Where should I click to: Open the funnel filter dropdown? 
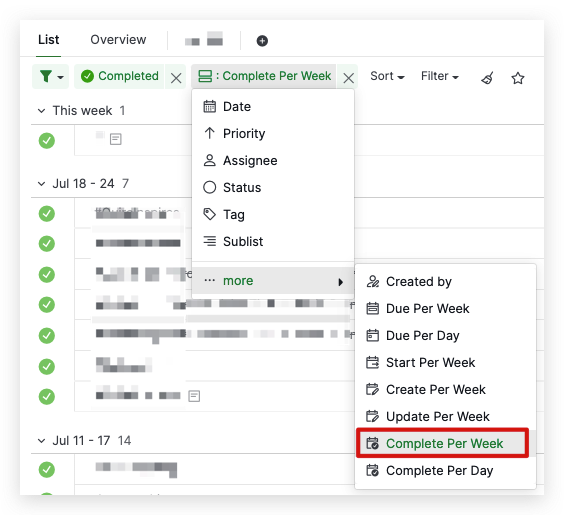51,76
